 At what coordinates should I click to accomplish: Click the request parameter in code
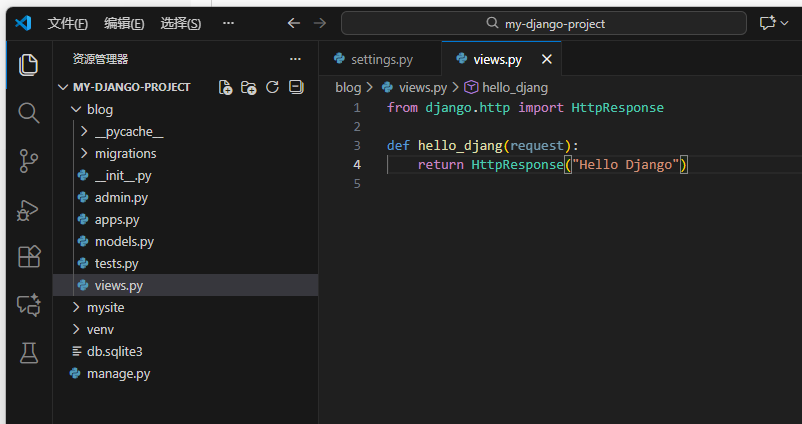(537, 146)
